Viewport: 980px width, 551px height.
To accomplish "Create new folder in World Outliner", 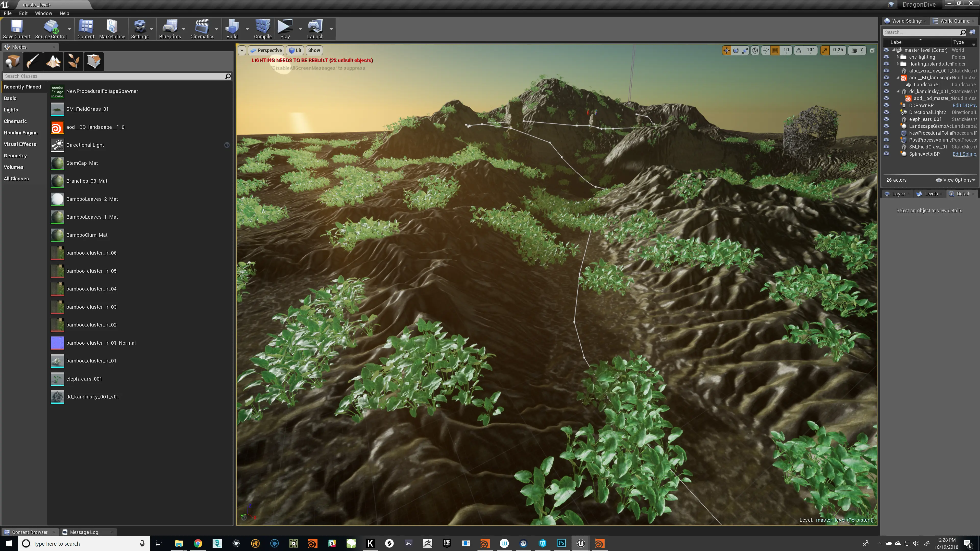I will [972, 32].
